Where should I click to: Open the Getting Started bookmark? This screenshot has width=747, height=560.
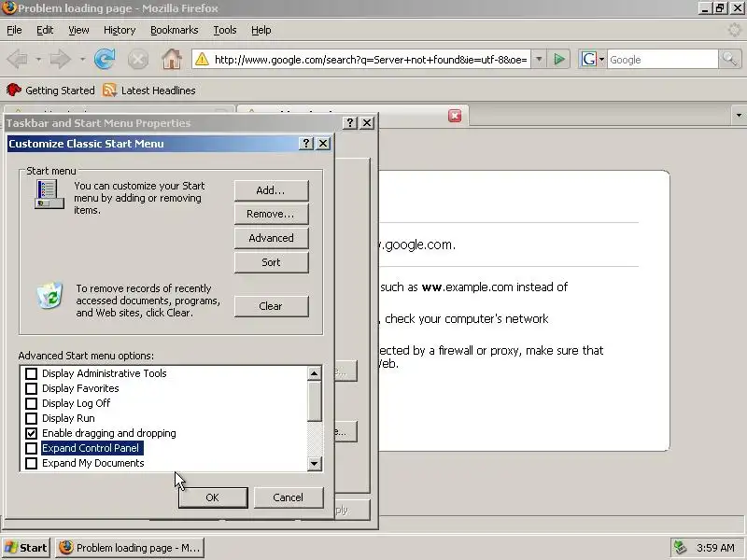pos(50,90)
